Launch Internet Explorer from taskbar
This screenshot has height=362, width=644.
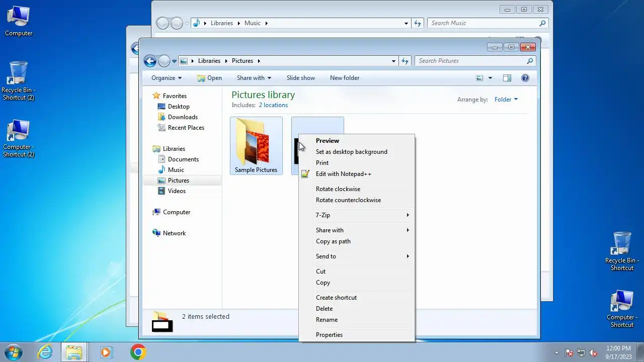[x=45, y=352]
